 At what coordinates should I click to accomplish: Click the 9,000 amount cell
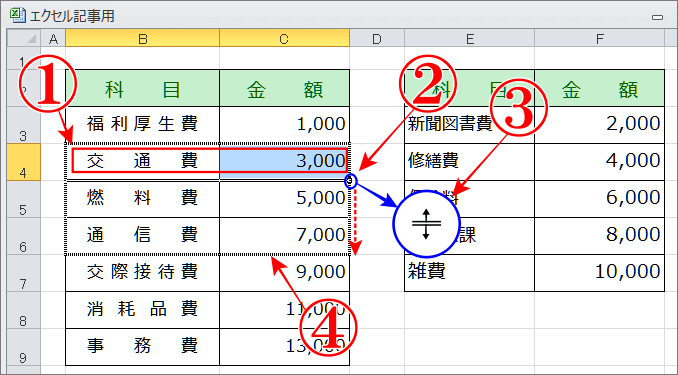coord(285,273)
